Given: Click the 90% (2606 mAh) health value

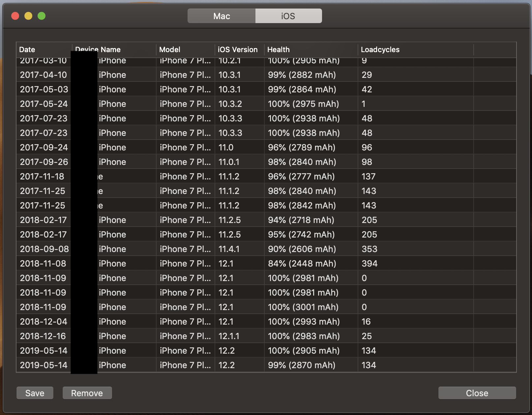Looking at the screenshot, I should tap(302, 249).
